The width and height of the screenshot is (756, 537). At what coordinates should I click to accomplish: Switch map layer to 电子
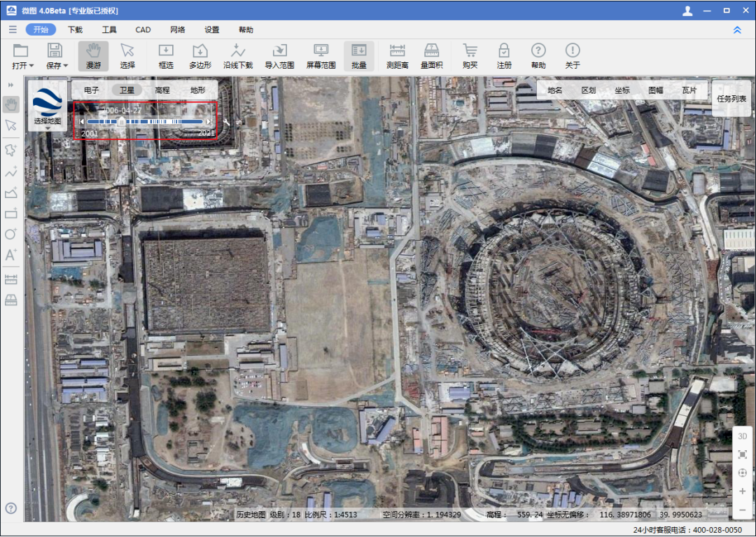tap(91, 90)
